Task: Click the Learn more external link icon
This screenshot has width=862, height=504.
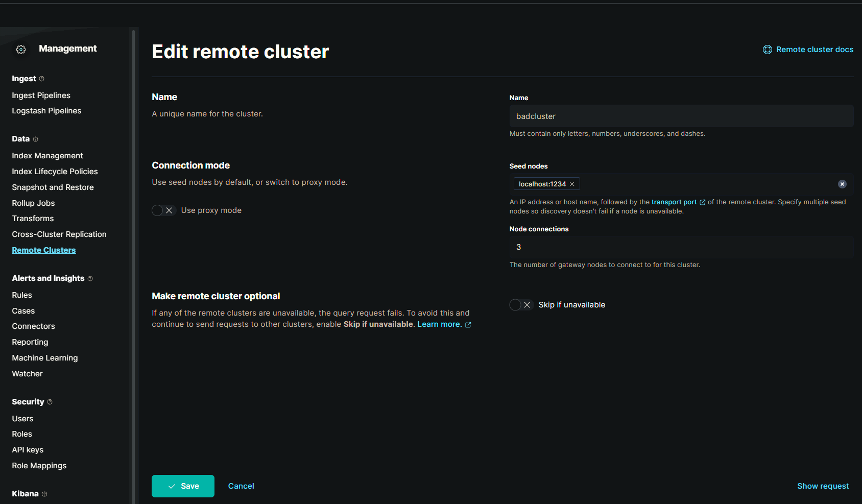Action: tap(468, 324)
